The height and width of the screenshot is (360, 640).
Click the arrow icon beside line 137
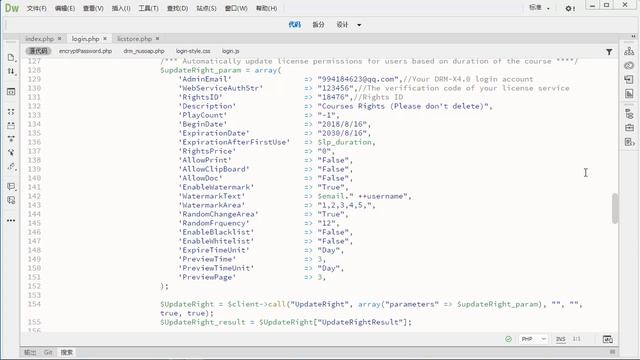pyautogui.click(x=11, y=153)
